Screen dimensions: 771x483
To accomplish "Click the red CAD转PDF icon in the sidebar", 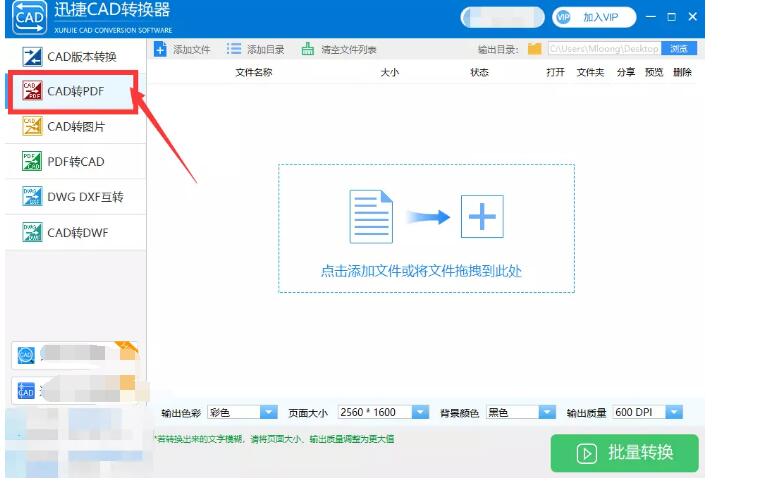I will point(32,91).
